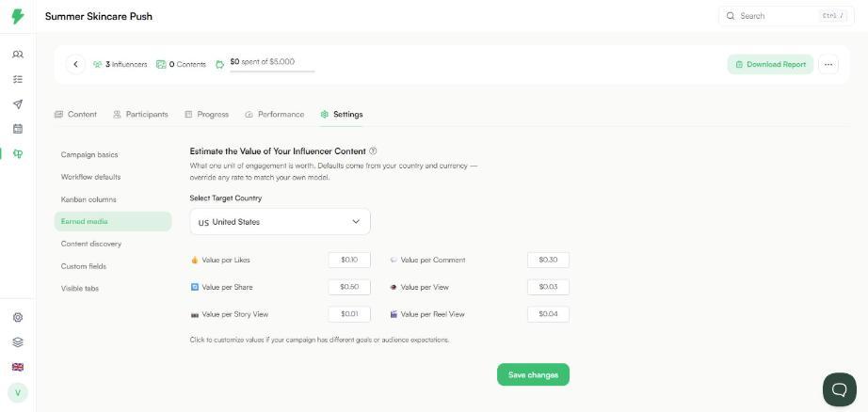The width and height of the screenshot is (868, 412).
Task: Click the Share icon beside Value per Share
Action: tap(194, 287)
